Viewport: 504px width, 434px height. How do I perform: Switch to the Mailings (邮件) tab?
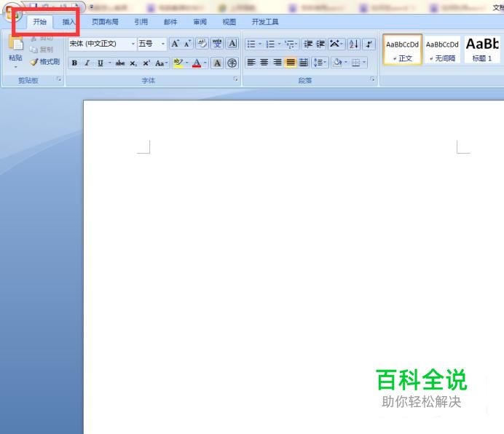point(170,22)
